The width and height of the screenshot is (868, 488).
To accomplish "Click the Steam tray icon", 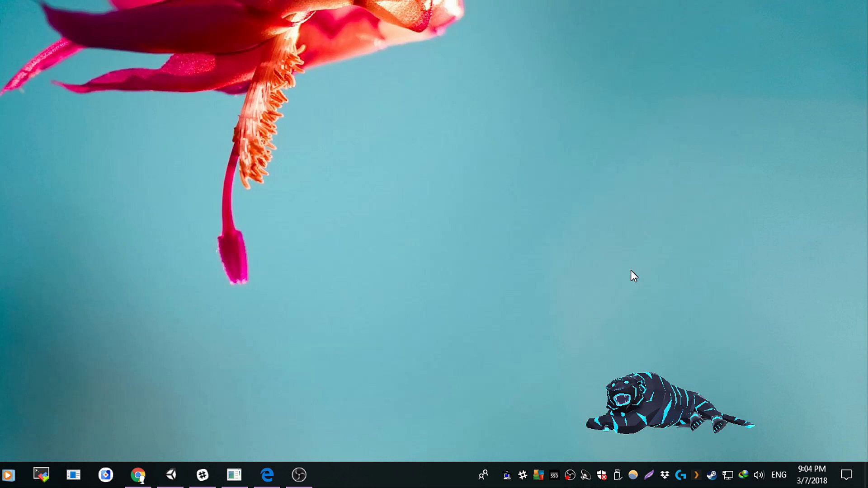I will (x=712, y=475).
